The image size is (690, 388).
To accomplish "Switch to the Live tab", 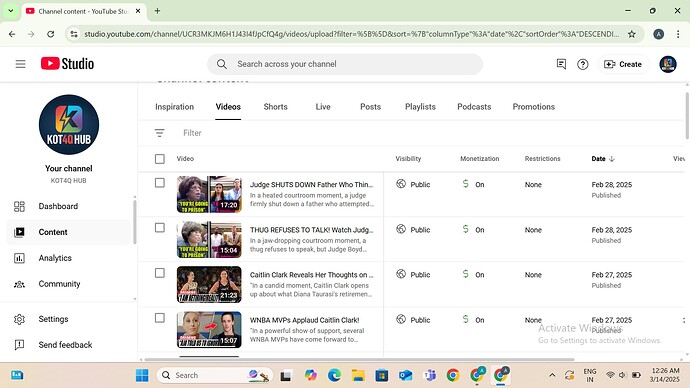I will [323, 107].
